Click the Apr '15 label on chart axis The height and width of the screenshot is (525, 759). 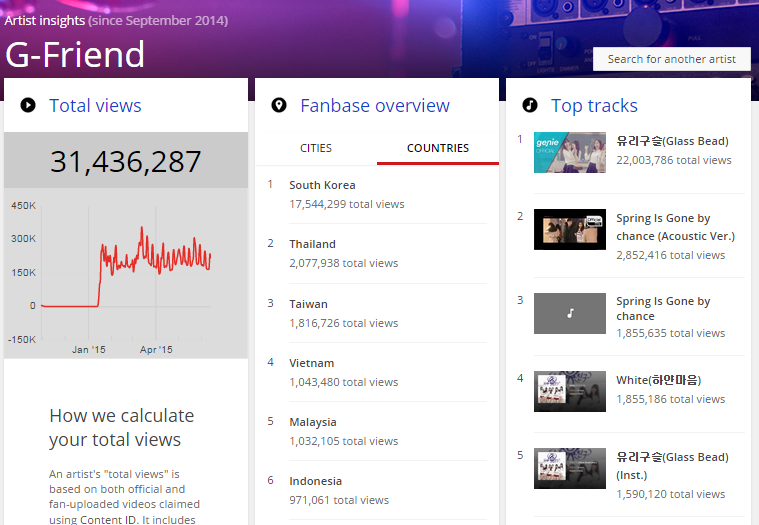coord(156,349)
